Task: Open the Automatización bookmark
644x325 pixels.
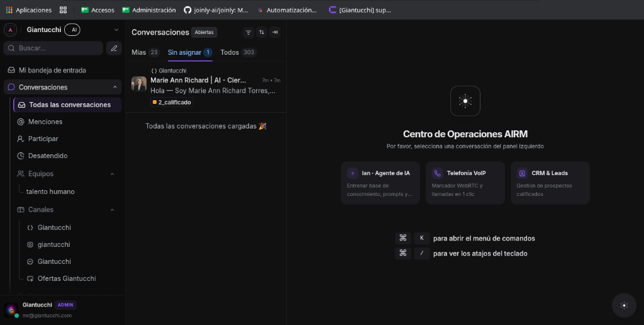Action: [287, 10]
